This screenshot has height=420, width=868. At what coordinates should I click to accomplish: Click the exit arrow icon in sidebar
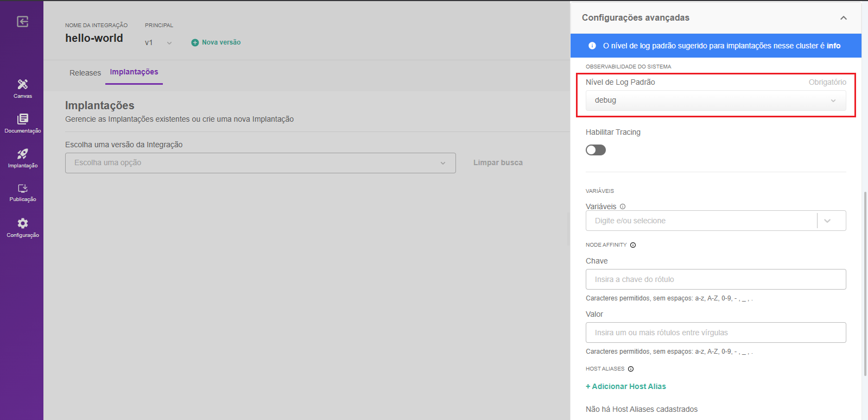[x=22, y=22]
